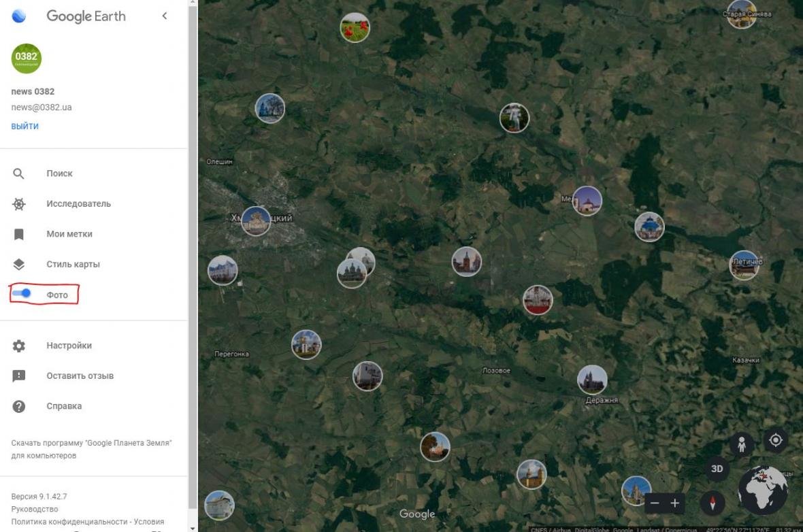Click the ship wheel Voyager icon
803x532 pixels.
coord(19,204)
